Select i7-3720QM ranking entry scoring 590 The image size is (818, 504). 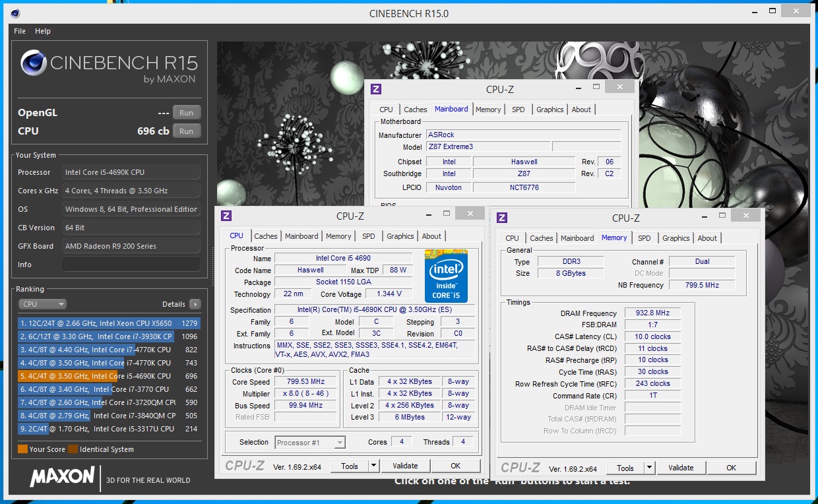[109, 402]
